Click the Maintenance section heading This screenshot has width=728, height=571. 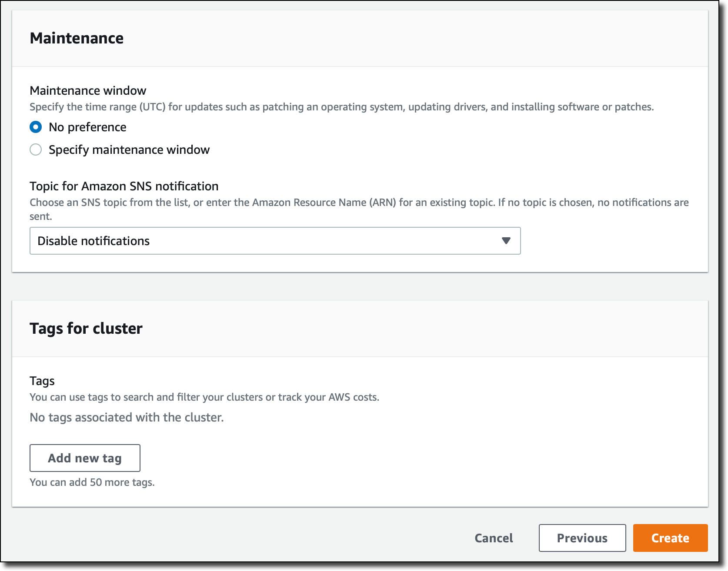pyautogui.click(x=77, y=38)
